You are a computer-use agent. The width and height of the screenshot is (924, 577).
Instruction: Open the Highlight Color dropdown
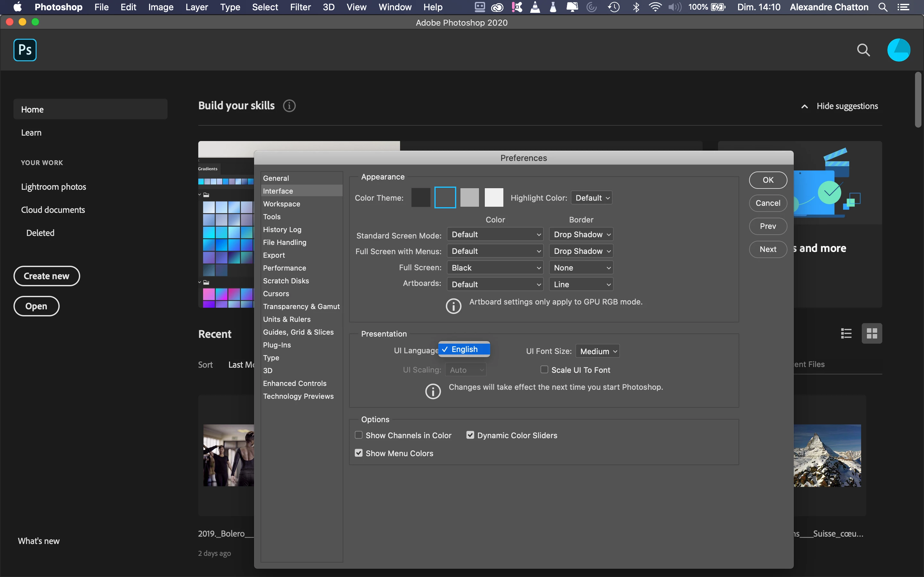pyautogui.click(x=591, y=198)
